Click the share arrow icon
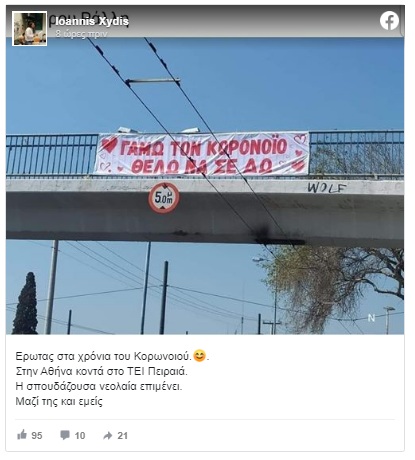The width and height of the screenshot is (415, 460). (x=108, y=435)
